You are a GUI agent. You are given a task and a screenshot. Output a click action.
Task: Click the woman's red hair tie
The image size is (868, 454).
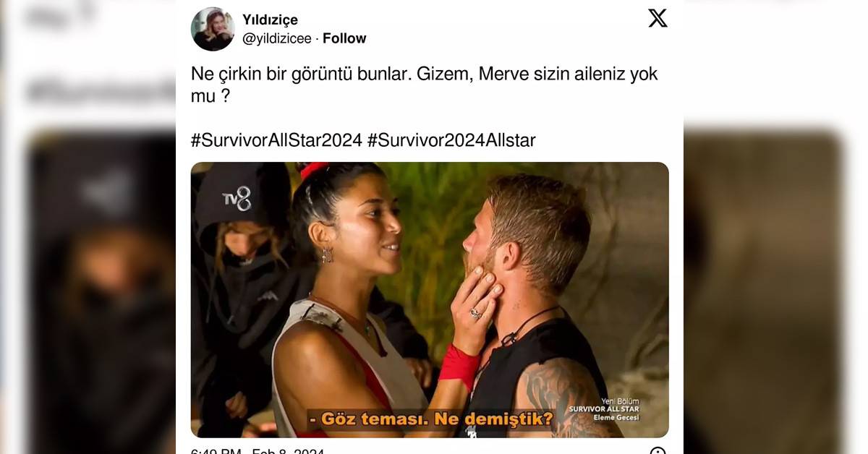[313, 170]
